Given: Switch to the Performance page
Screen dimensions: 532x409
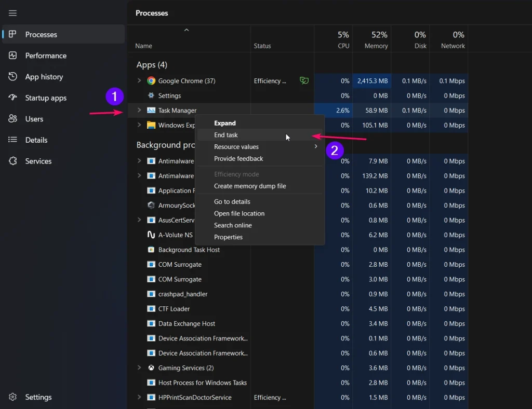Looking at the screenshot, I should 63,55.
